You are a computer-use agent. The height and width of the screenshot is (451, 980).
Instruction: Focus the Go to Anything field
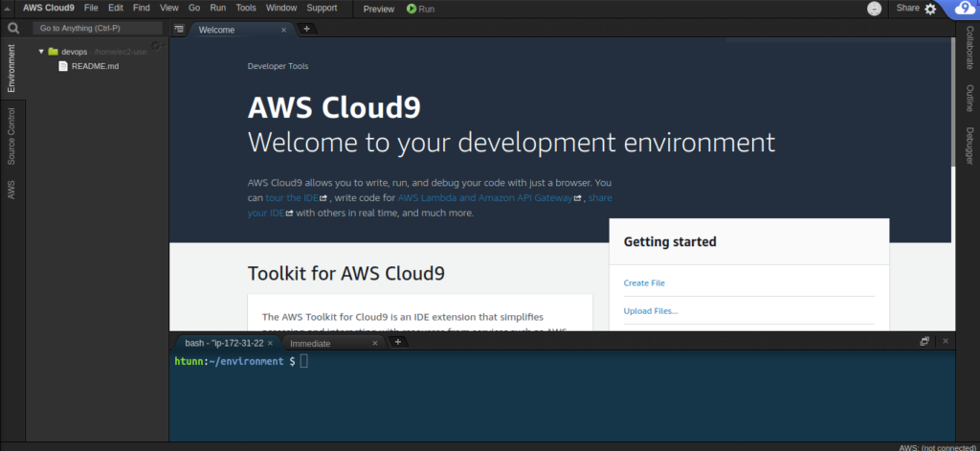pos(98,28)
